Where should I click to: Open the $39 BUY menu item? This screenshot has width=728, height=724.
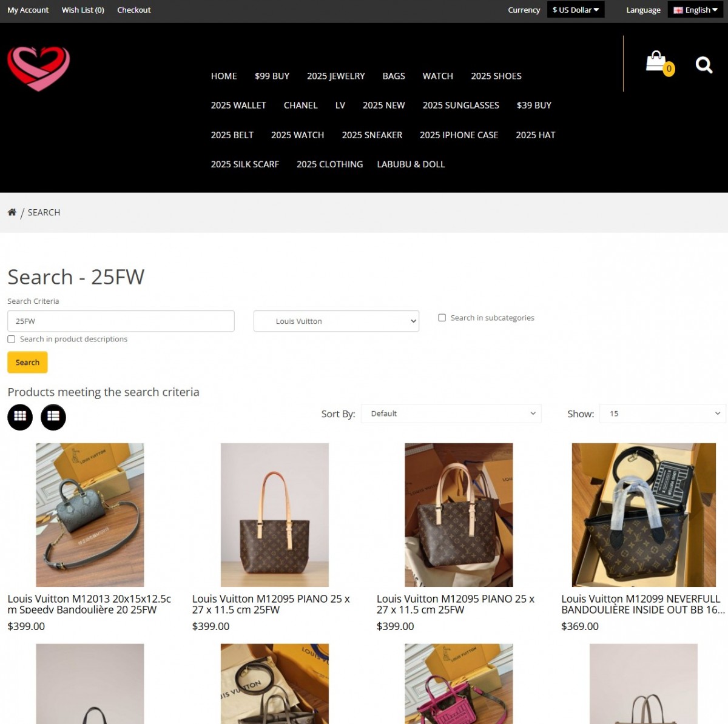pos(534,105)
